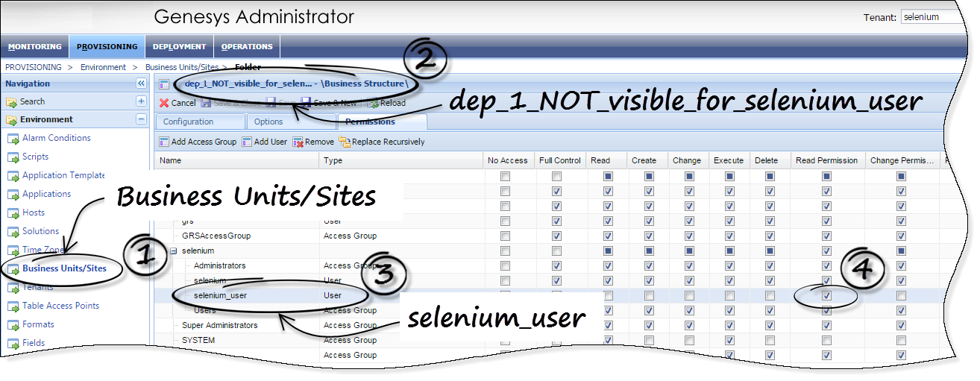
Task: Collapse the Navigation panel with the double arrow
Action: point(140,84)
